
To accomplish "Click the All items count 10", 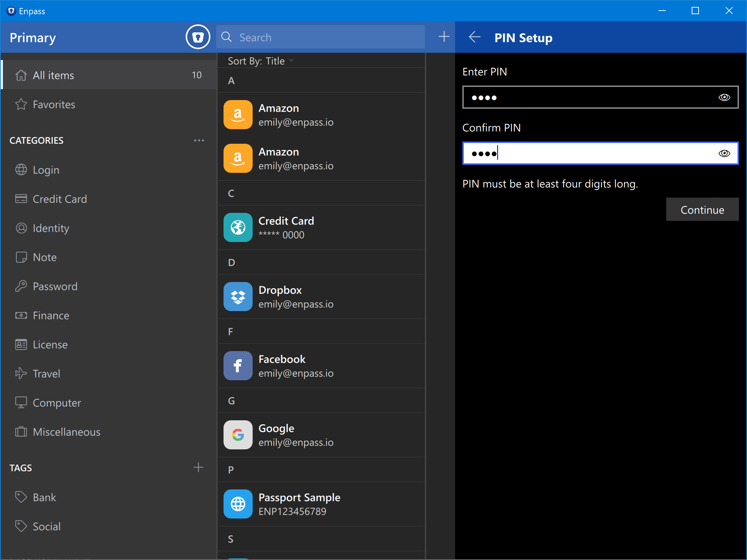I will (x=197, y=75).
